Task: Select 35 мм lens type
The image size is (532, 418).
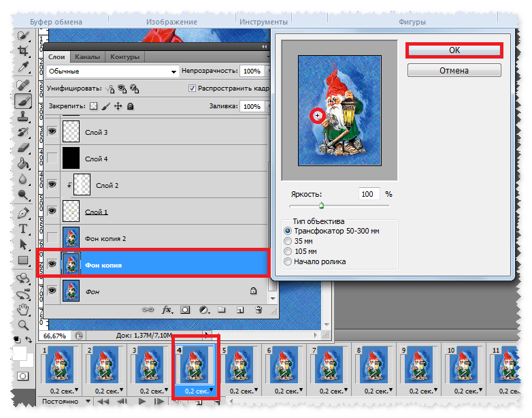Action: coord(288,241)
